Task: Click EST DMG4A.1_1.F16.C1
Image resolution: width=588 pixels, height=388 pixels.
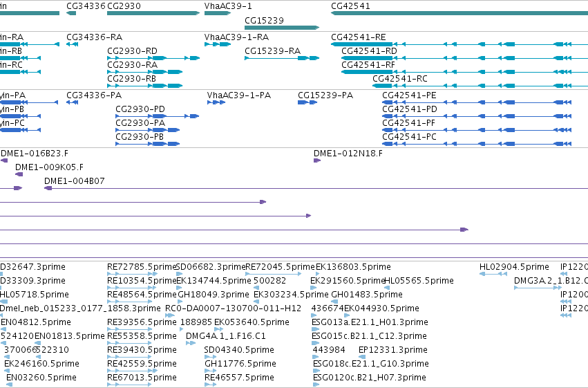Action: pyautogui.click(x=225, y=336)
